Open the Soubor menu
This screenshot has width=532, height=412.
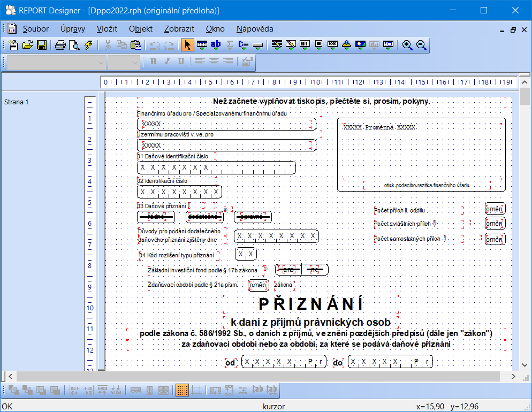point(36,29)
